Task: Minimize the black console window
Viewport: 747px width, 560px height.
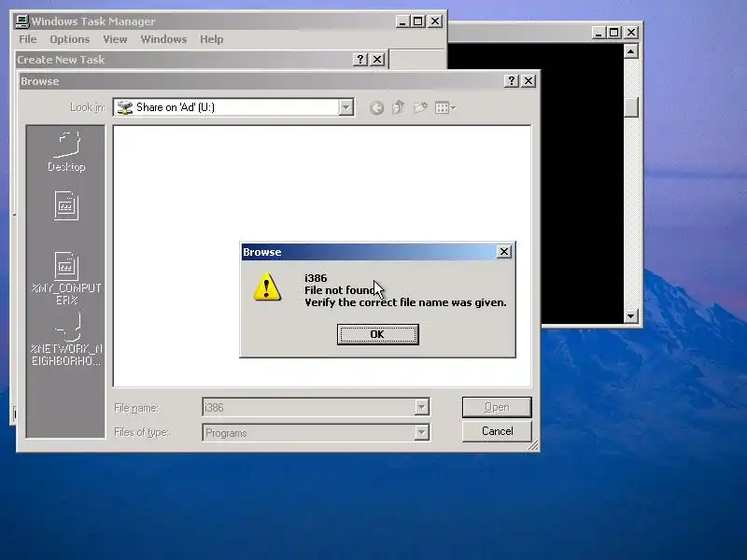Action: coord(599,33)
